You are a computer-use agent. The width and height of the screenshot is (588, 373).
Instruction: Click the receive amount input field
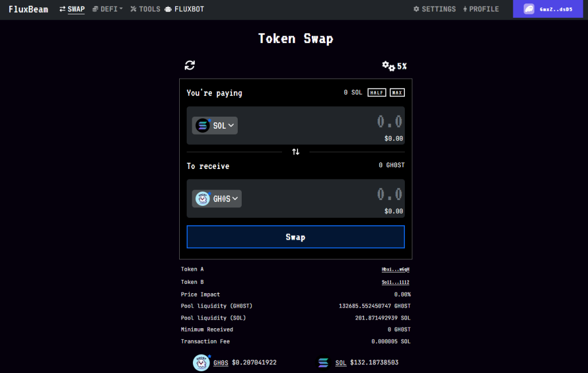click(x=389, y=194)
